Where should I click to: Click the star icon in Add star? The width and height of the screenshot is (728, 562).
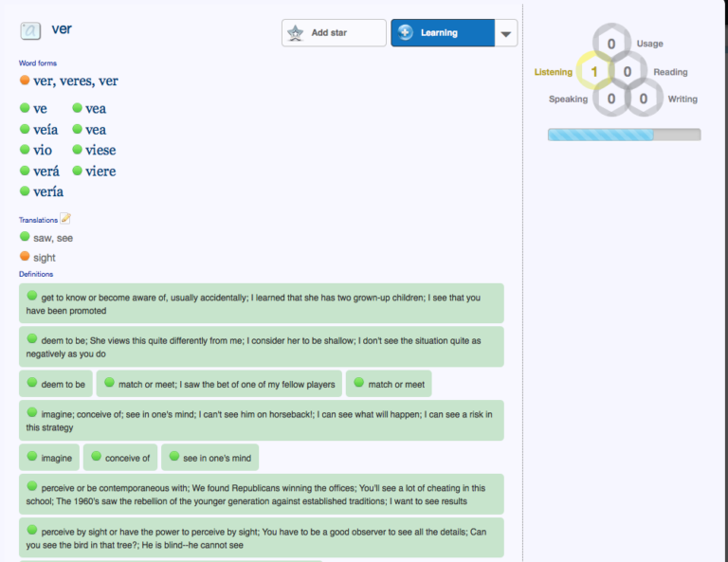[x=296, y=33]
